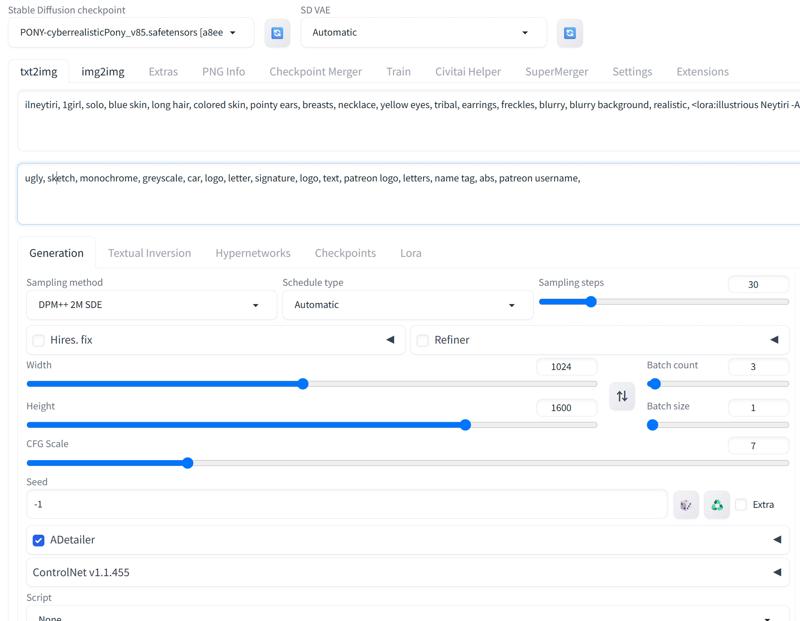800x621 pixels.
Task: Open the Schedule type dropdown
Action: [407, 305]
